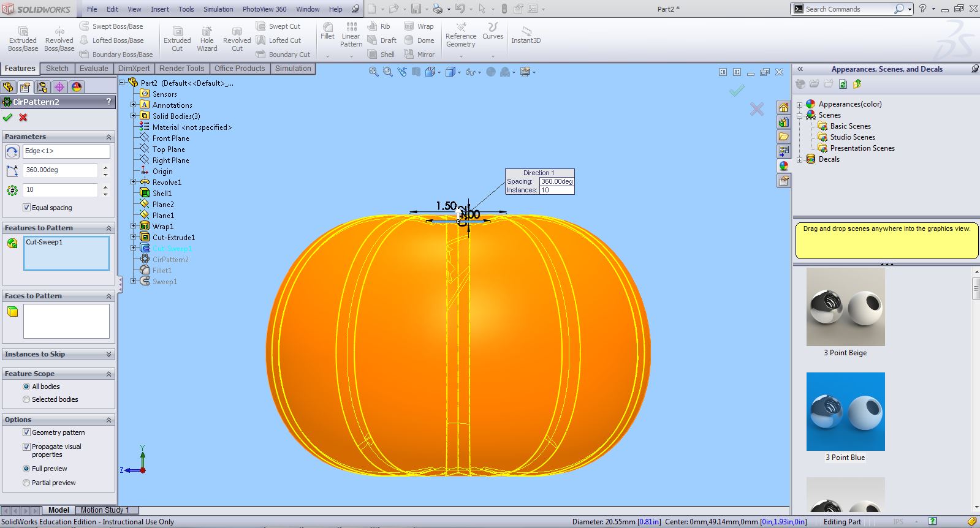Increase the pattern angle spinner
The height and width of the screenshot is (528, 980).
[x=105, y=167]
